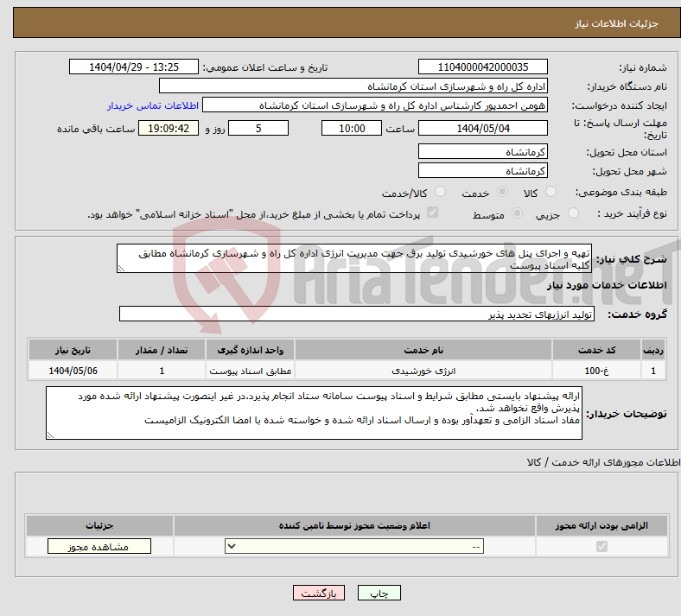The image size is (681, 616).
Task: Click the جزئیات column header
Action: coord(99,525)
